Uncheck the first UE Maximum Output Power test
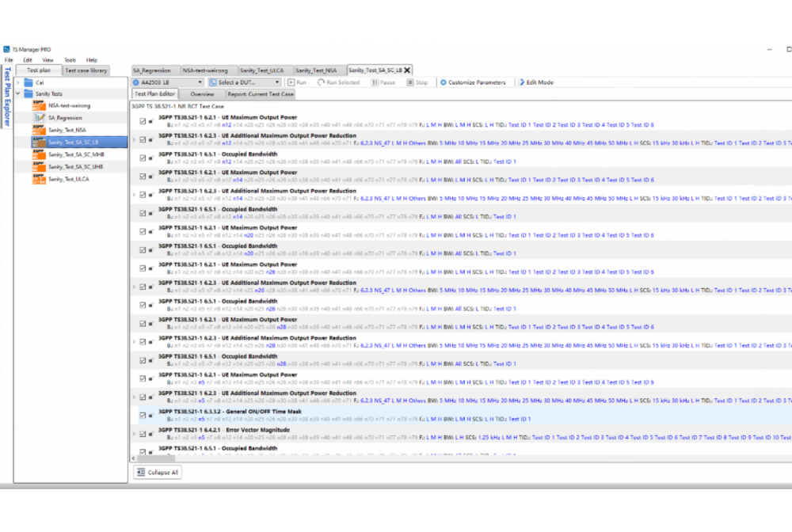 (143, 121)
